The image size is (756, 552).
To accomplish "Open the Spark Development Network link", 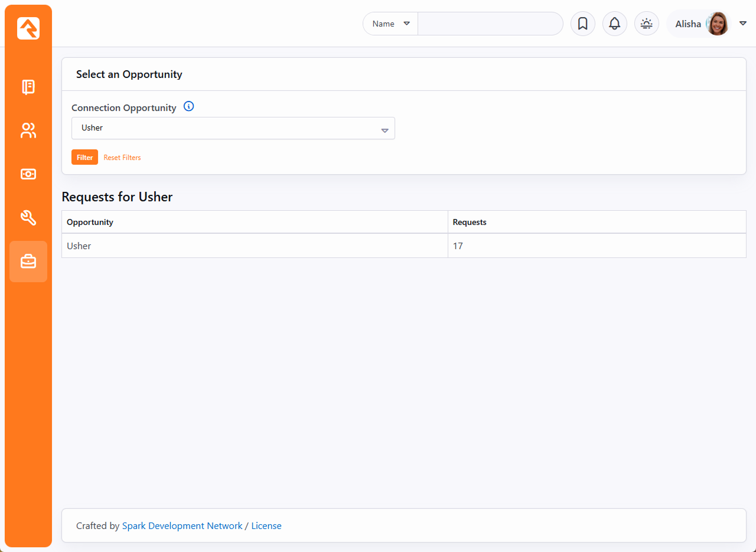I will (x=182, y=525).
